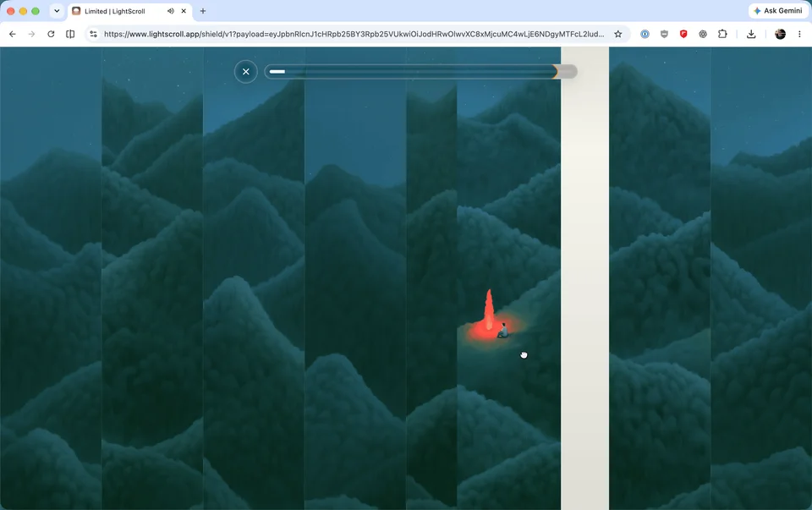Focus the lightscroll.app URL address field
Image resolution: width=812 pixels, height=510 pixels.
354,34
